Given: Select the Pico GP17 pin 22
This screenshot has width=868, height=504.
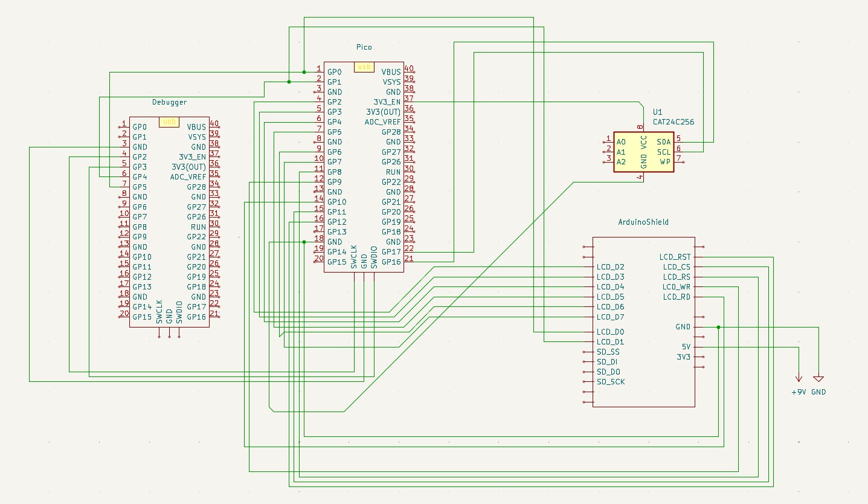Looking at the screenshot, I should (x=391, y=251).
